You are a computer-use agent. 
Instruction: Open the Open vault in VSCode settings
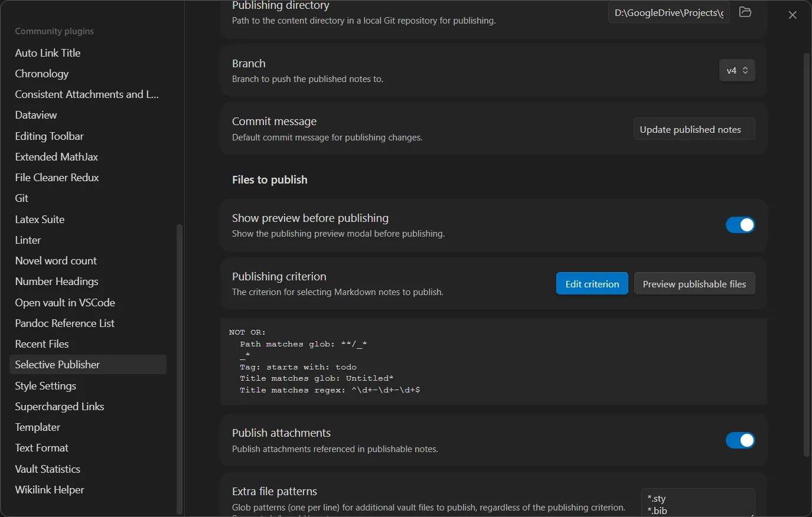coord(88,303)
